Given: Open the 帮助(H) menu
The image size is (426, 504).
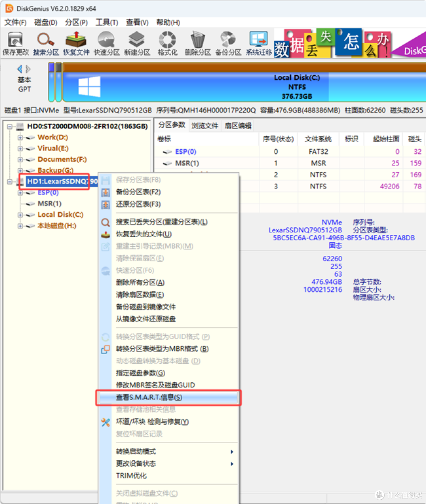Looking at the screenshot, I should tap(168, 22).
